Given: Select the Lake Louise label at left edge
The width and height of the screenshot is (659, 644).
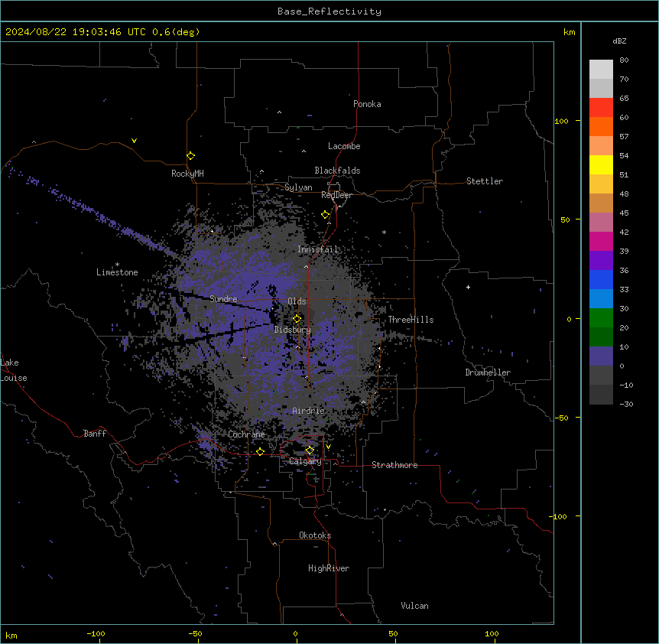Looking at the screenshot, I should click(14, 370).
